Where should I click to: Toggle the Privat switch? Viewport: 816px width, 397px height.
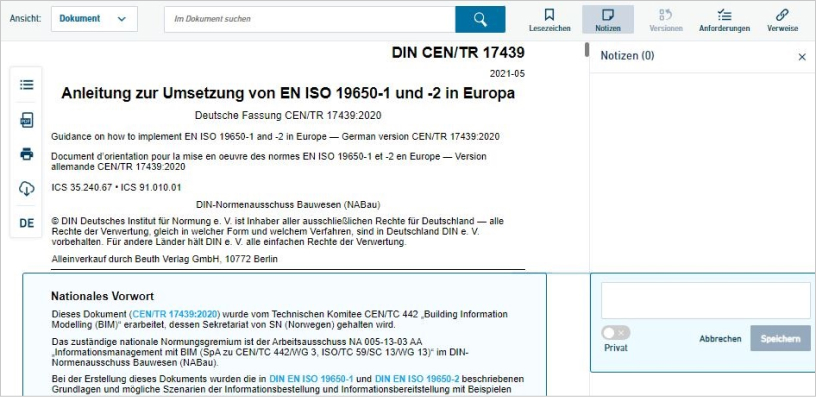coord(616,333)
